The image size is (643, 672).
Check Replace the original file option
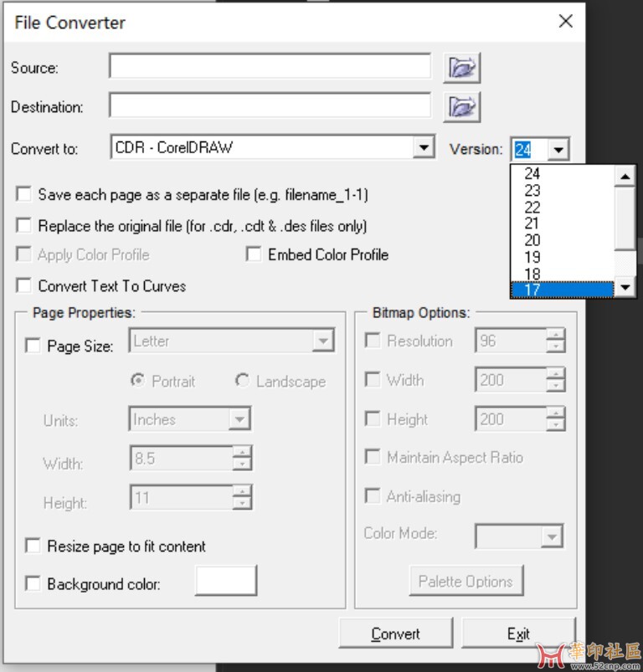coord(23,225)
